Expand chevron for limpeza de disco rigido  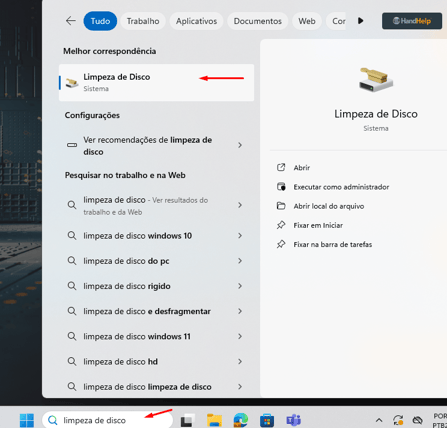[240, 286]
